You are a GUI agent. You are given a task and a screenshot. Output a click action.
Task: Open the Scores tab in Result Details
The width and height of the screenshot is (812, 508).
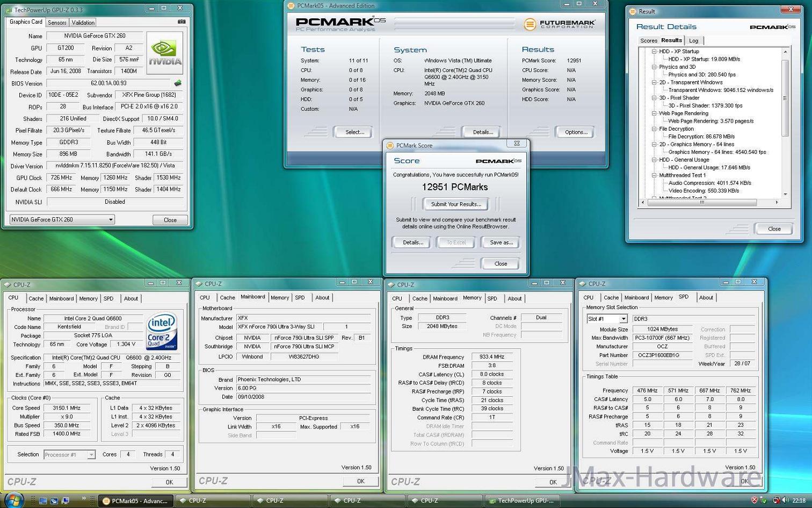pos(649,41)
